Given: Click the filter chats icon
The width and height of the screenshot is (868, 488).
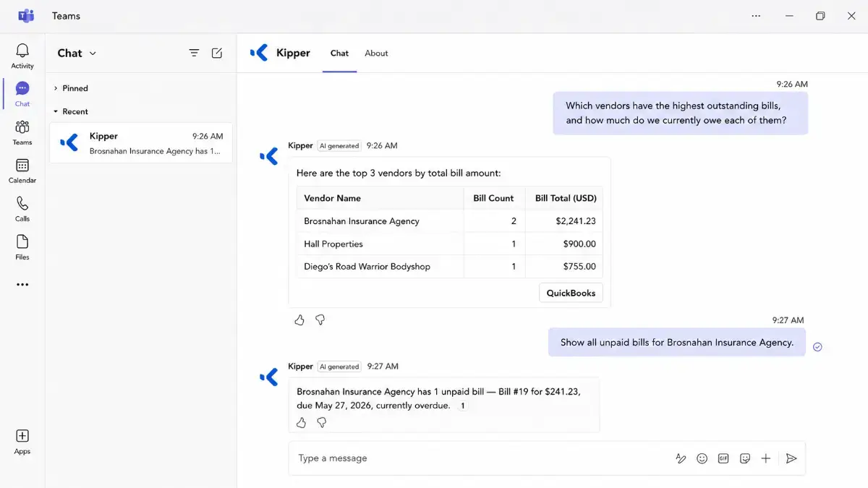Looking at the screenshot, I should pos(194,53).
